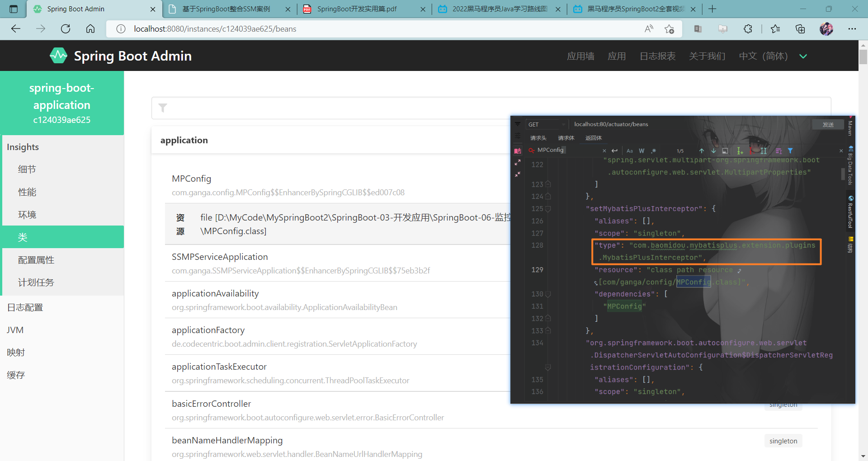Focus the beans filter input field
The image size is (868, 461).
pyautogui.click(x=491, y=108)
